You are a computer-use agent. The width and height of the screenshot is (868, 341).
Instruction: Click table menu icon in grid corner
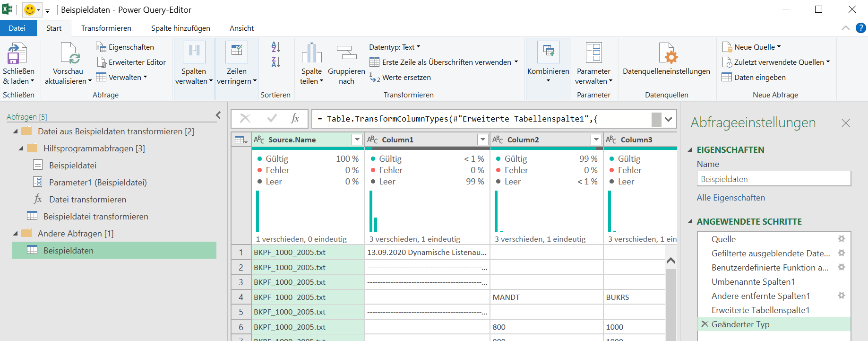[x=241, y=140]
